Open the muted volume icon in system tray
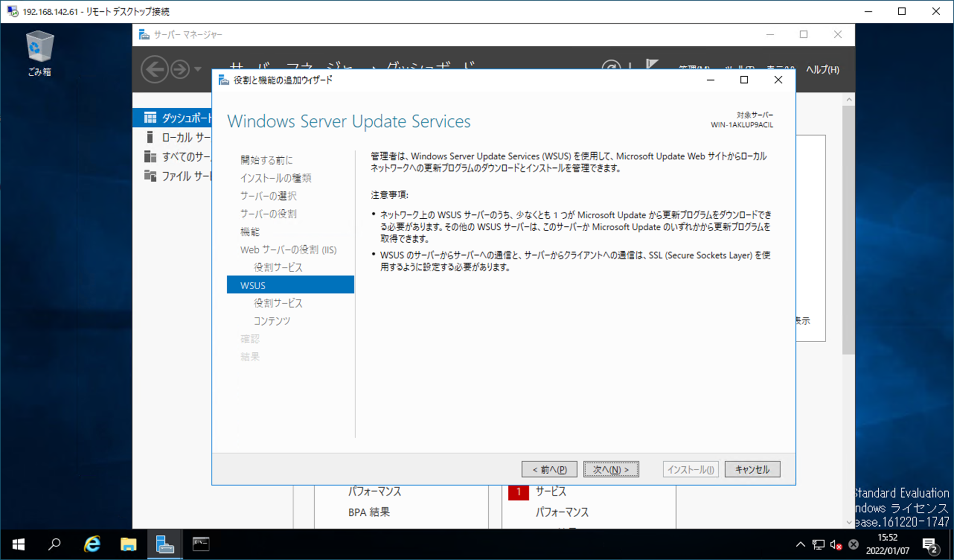The image size is (954, 560). coord(835,543)
